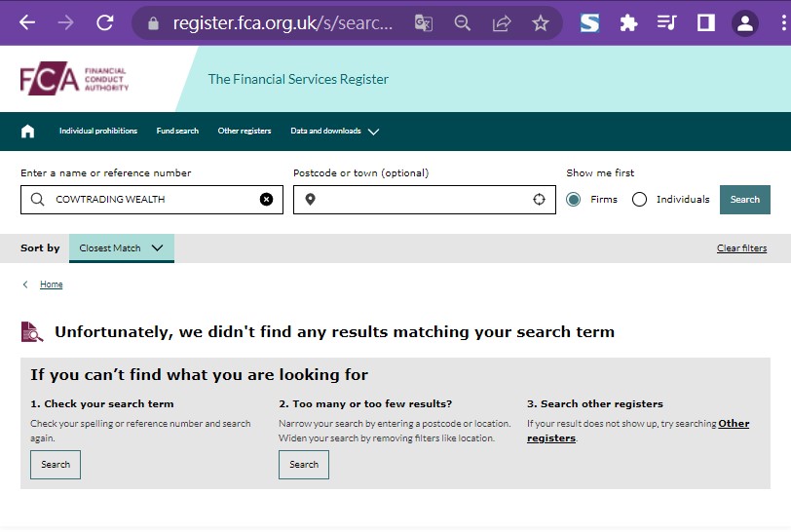Open Other registers in the navigation bar

tap(245, 132)
